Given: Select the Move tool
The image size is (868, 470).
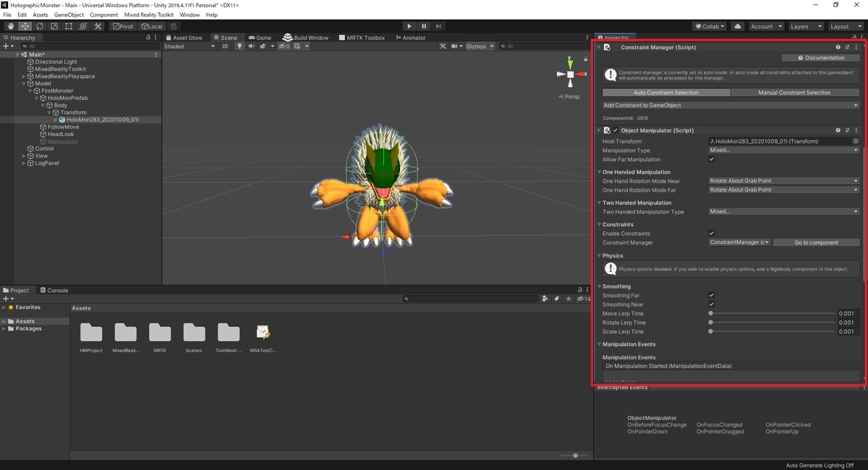Looking at the screenshot, I should click(x=25, y=26).
